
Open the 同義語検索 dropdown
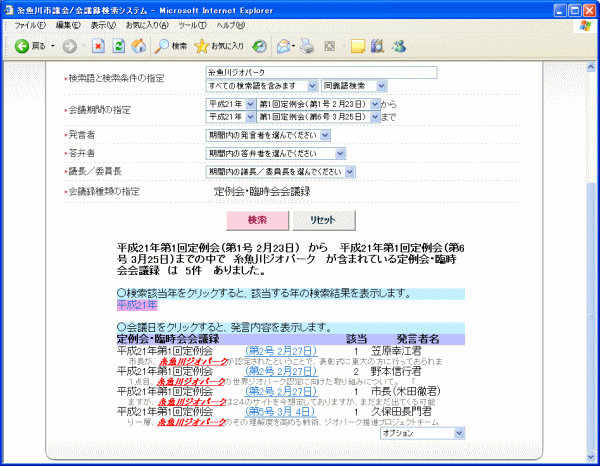click(354, 86)
